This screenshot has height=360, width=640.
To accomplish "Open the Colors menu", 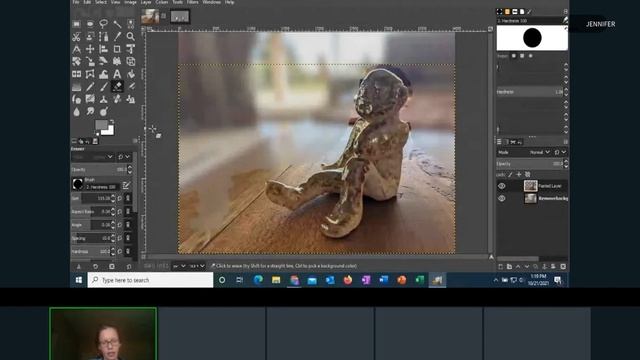I will tap(162, 2).
